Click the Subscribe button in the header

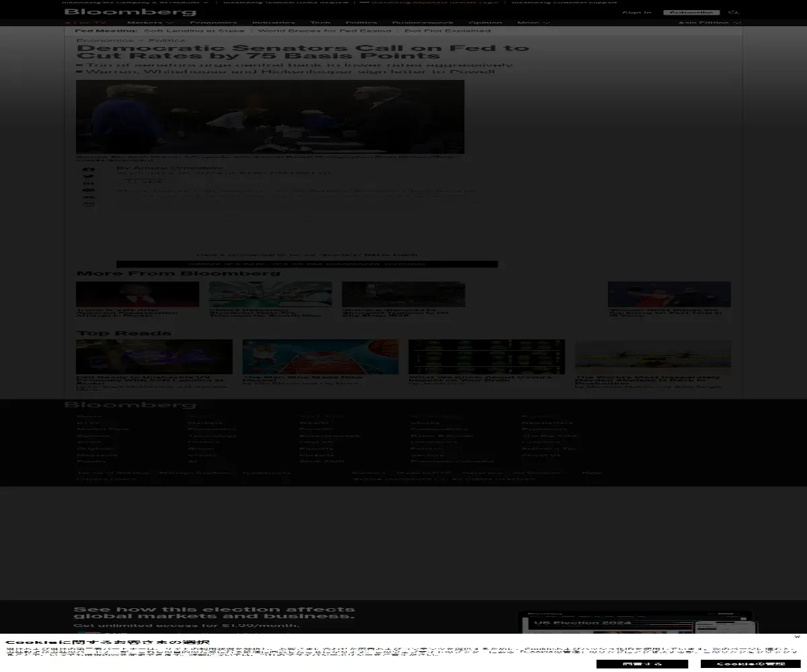point(691,12)
